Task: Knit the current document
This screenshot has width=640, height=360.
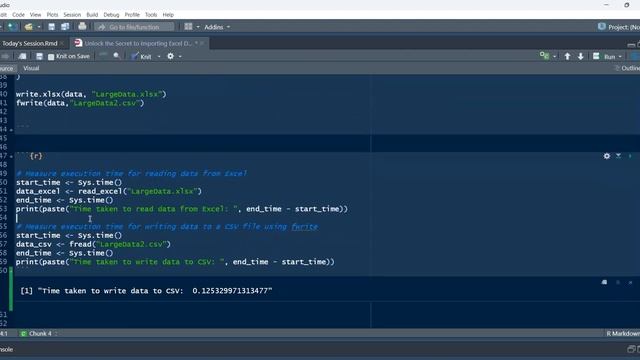Action: point(141,56)
